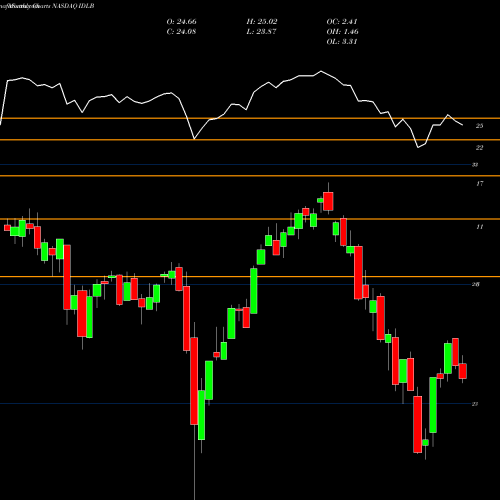The image size is (500, 500).
Task: Click the 23 level label
Action: [x=475, y=404]
